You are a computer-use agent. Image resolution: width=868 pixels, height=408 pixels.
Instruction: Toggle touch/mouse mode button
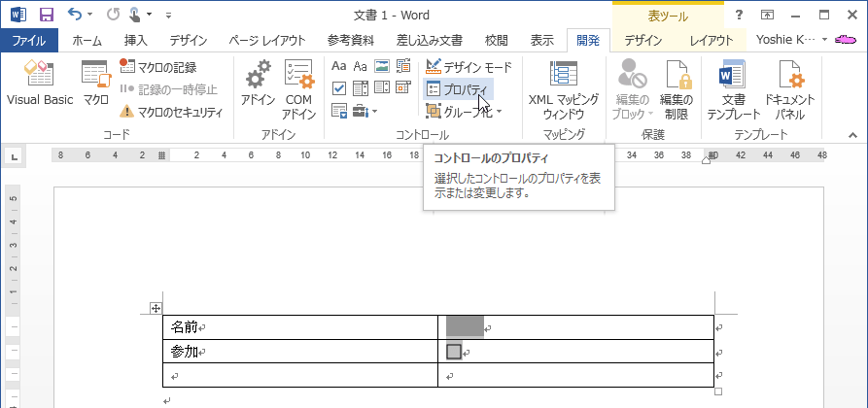[x=134, y=15]
